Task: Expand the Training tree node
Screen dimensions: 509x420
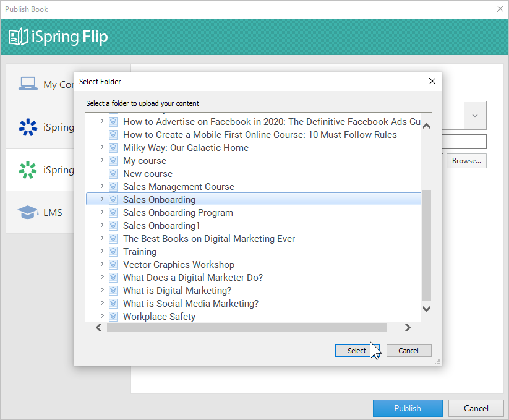Action: 102,251
